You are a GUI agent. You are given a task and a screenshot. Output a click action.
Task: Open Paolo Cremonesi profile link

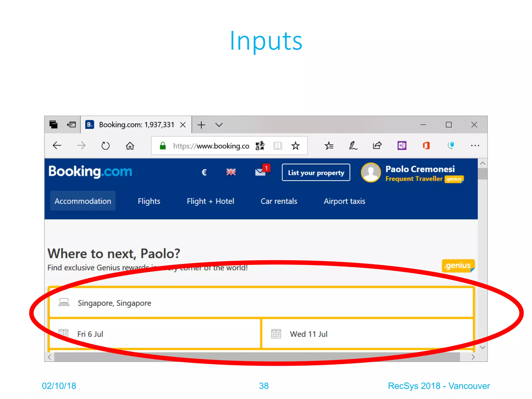420,169
